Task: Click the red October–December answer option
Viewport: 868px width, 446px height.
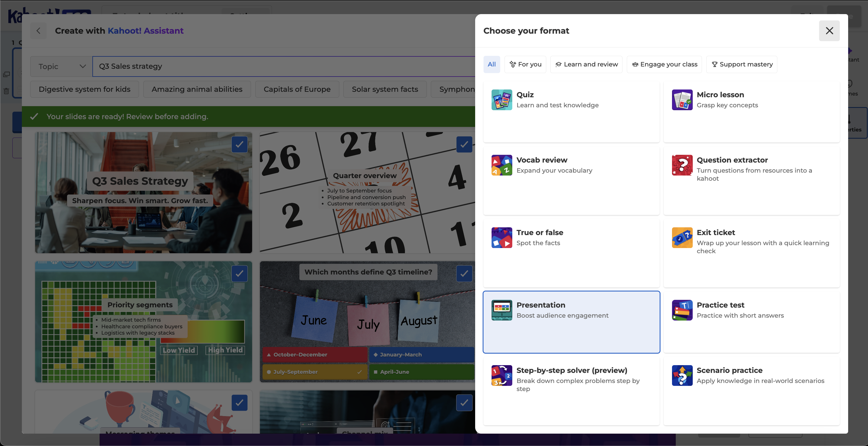Action: tap(315, 355)
